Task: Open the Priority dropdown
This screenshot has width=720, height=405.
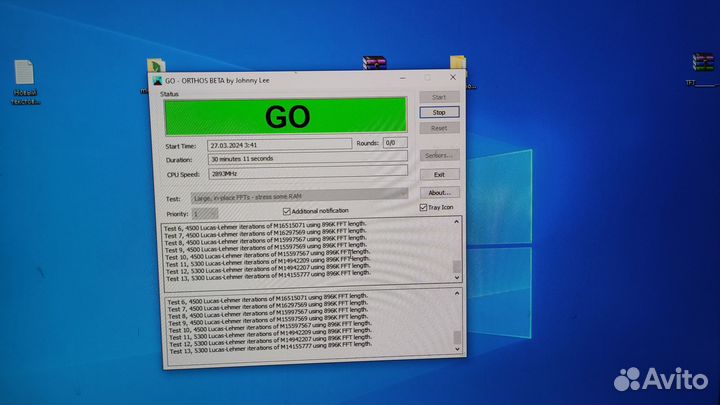Action: pyautogui.click(x=204, y=213)
